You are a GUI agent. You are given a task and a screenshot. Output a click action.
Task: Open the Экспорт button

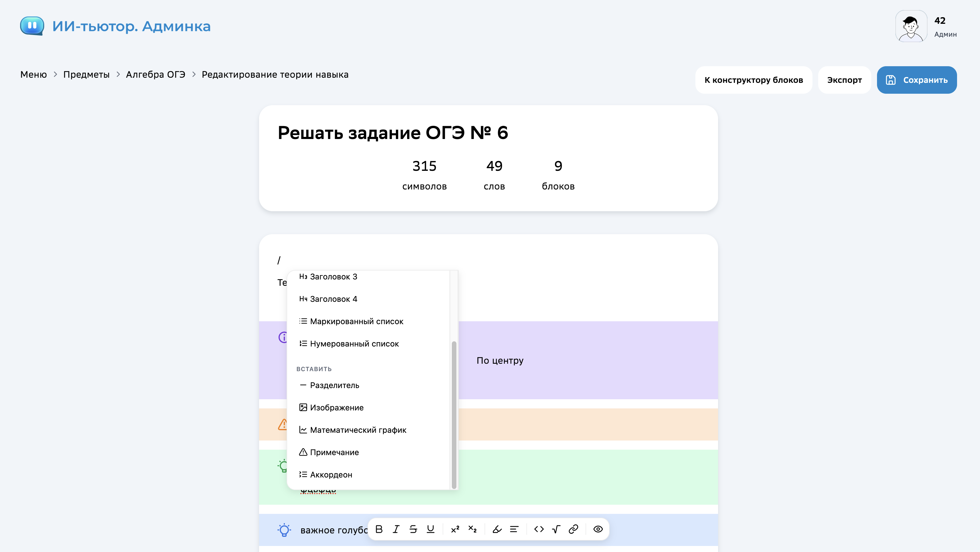(844, 80)
